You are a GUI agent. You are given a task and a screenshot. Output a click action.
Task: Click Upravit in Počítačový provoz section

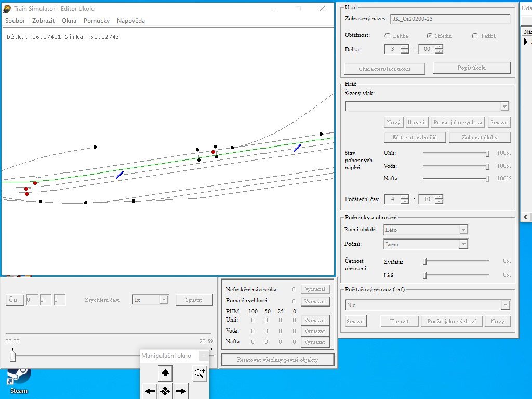click(400, 321)
